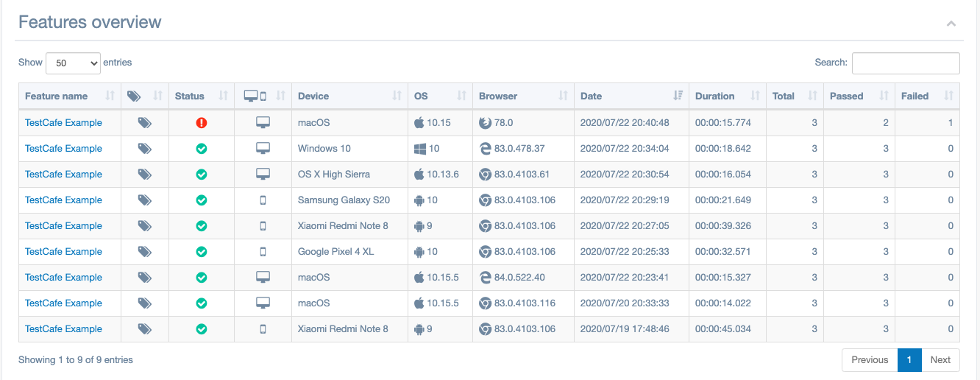Click the Windows logo icon next to 10
This screenshot has width=980, height=380.
coord(420,149)
